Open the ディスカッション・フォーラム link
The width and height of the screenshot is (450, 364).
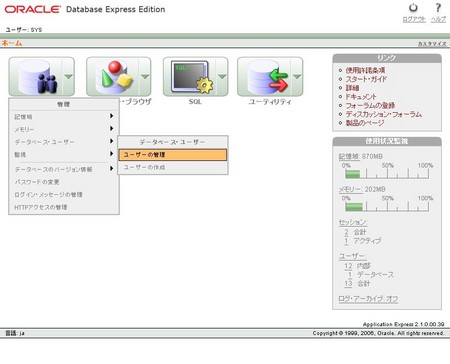pyautogui.click(x=384, y=114)
